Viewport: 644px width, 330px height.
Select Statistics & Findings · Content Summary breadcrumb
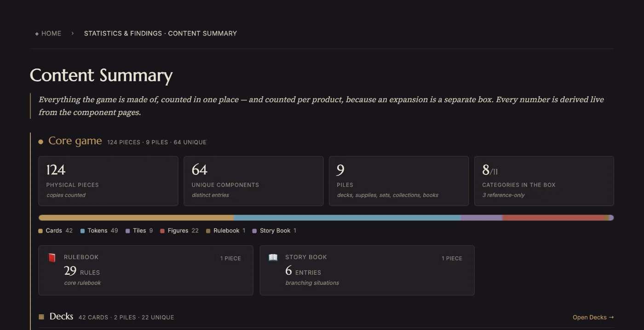(160, 33)
